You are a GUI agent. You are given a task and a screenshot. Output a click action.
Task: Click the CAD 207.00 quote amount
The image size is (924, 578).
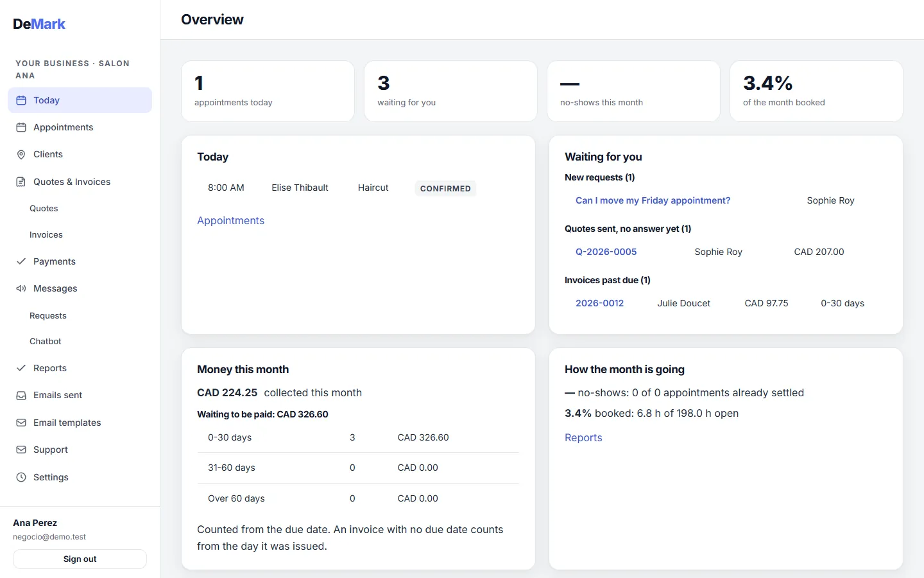point(819,252)
